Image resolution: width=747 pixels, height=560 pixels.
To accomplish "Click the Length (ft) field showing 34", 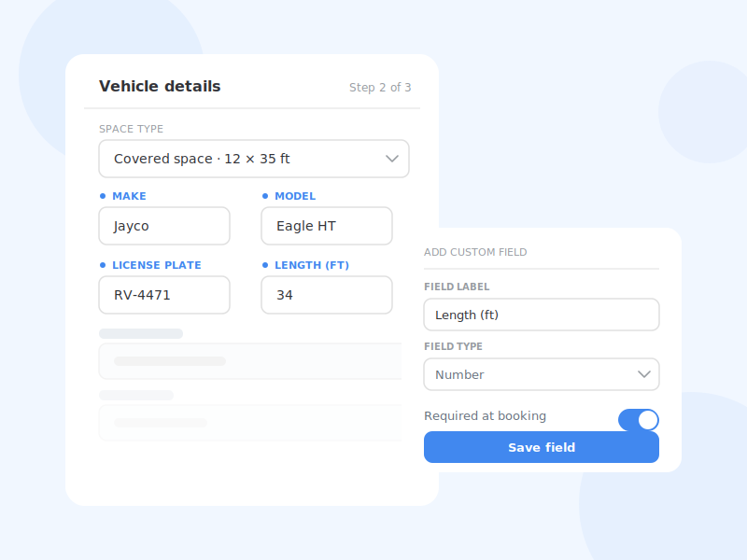I will (327, 295).
